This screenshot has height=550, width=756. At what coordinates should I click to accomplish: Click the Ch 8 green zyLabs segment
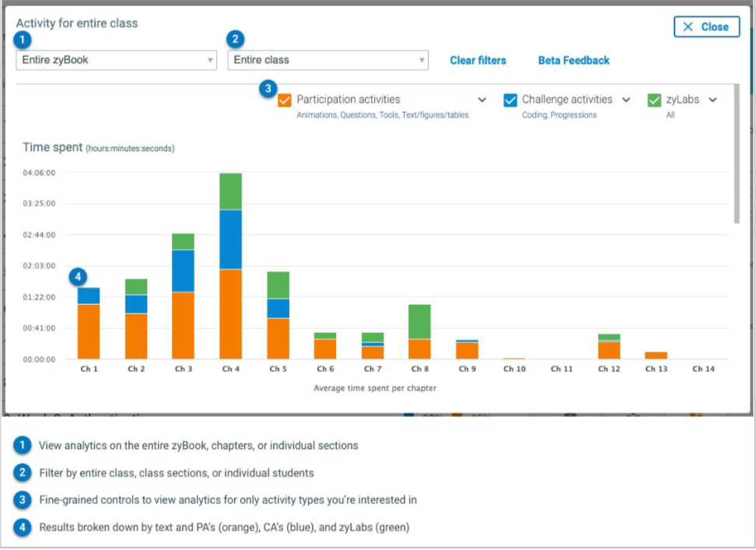coord(419,321)
